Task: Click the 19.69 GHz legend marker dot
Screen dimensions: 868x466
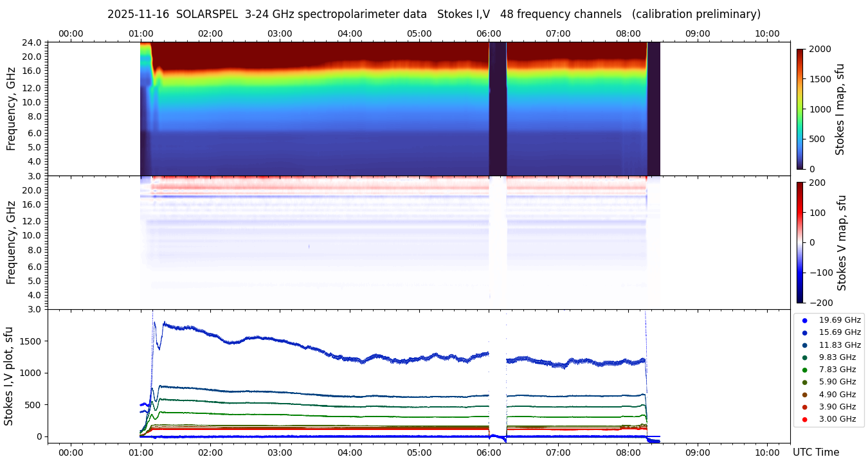Action: (804, 320)
